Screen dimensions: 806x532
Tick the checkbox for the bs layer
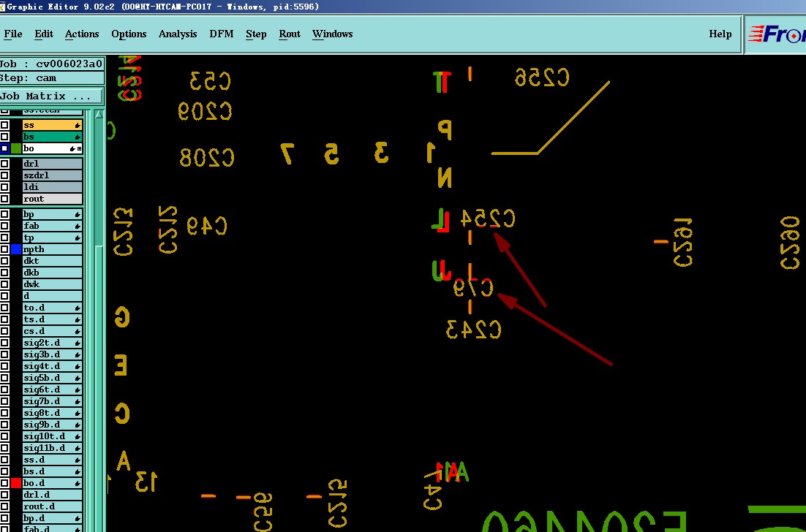(4, 137)
